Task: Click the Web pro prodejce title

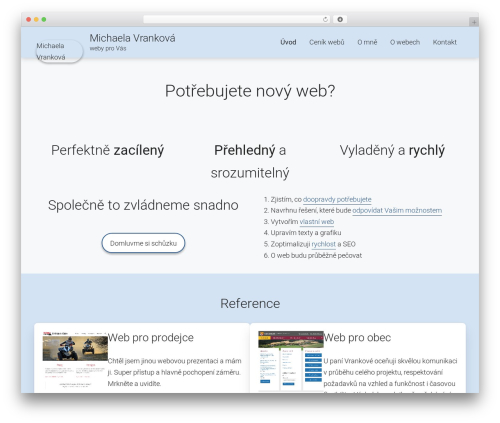Action: click(151, 338)
